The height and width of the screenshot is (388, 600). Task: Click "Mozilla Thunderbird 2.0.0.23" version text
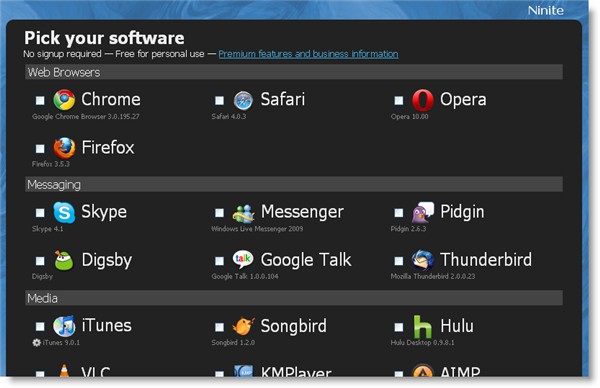(x=433, y=276)
